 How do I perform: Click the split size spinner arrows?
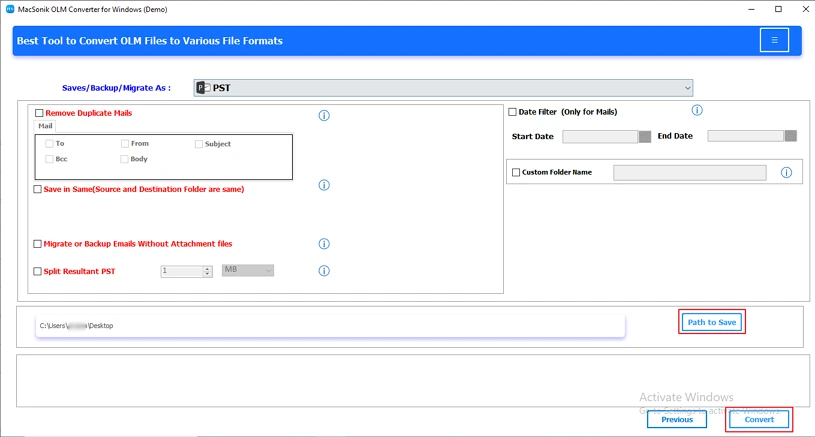coord(207,271)
